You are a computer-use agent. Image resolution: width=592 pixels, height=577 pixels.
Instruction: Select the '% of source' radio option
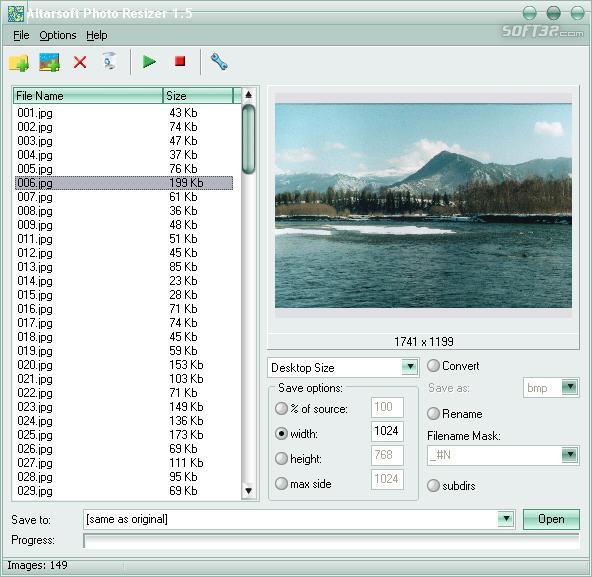tap(281, 409)
